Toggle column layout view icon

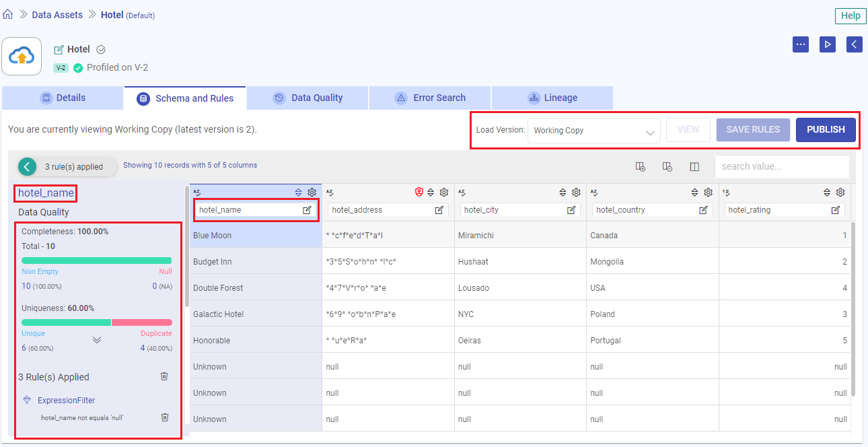point(694,166)
